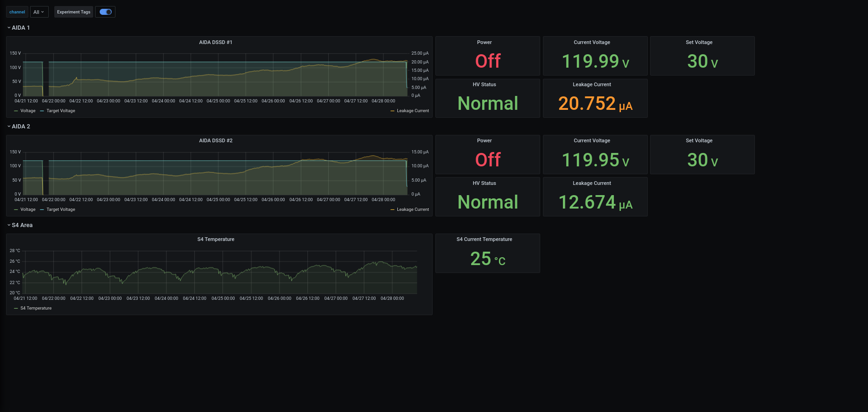
Task: Toggle Voltage series in AIDA DSSD #2 legend
Action: click(25, 209)
